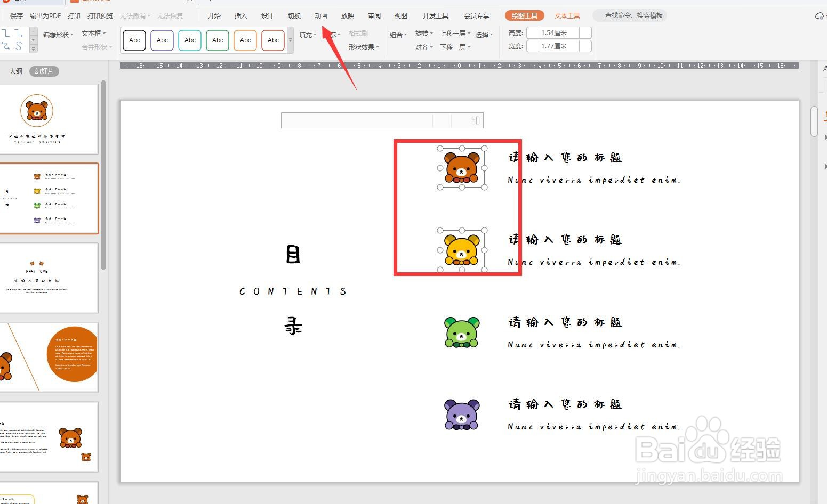
Task: Select the curve S shape tool
Action: [19, 46]
